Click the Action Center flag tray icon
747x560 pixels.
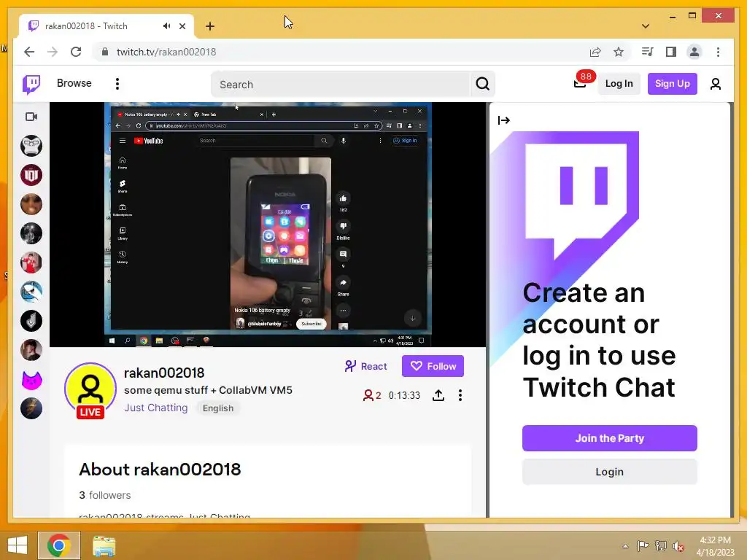tap(643, 545)
